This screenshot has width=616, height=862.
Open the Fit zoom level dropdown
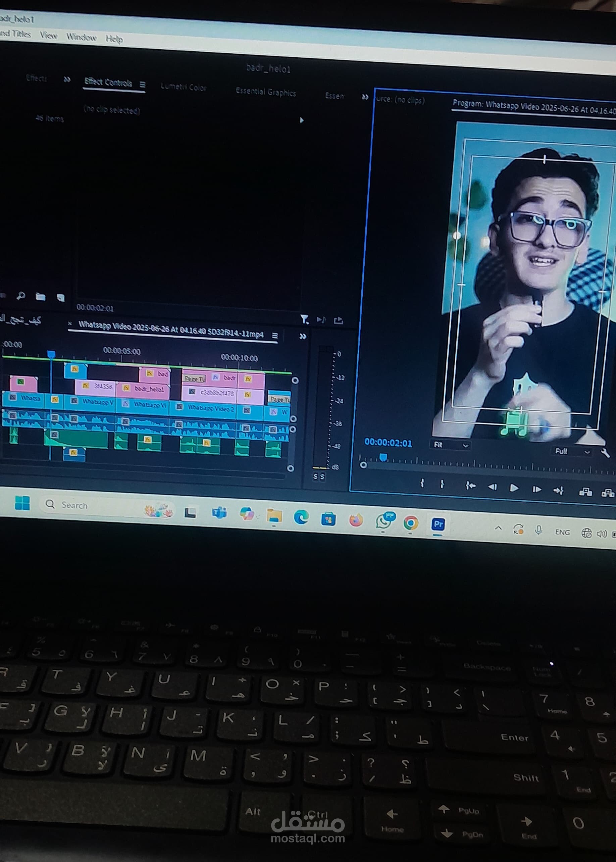450,445
